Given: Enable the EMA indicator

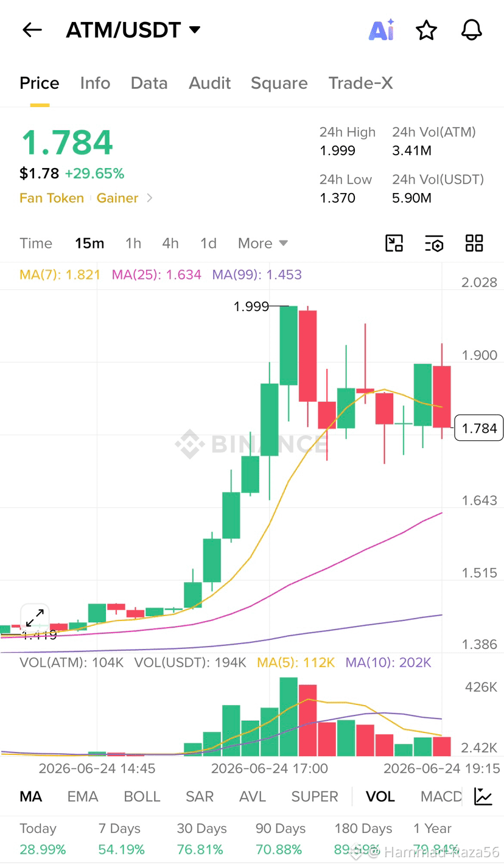Looking at the screenshot, I should [83, 796].
